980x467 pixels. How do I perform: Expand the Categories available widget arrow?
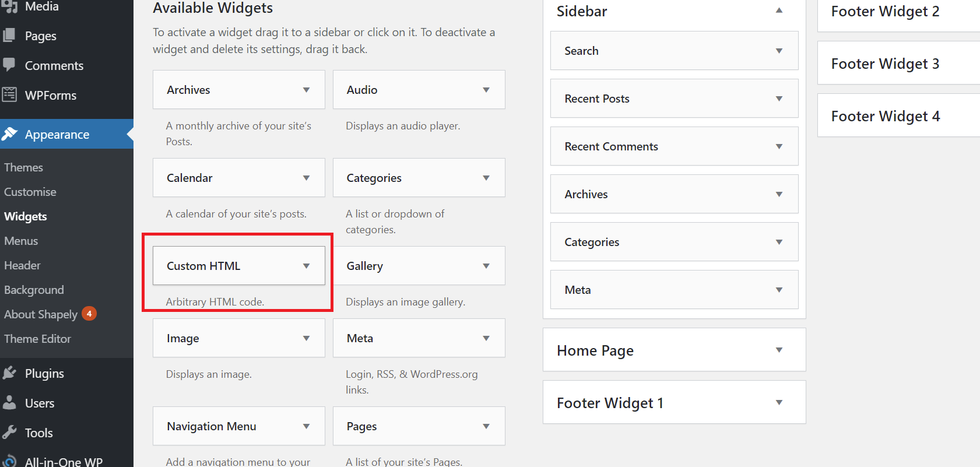pyautogui.click(x=486, y=178)
